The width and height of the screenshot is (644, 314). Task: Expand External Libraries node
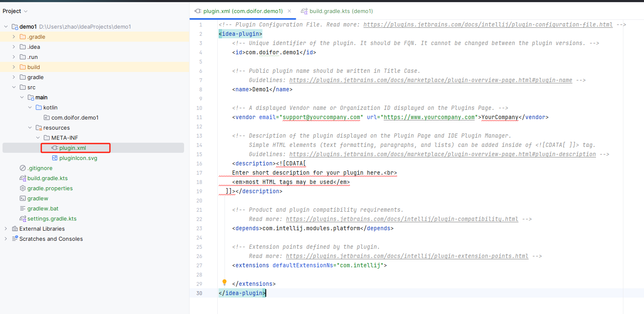pos(6,229)
